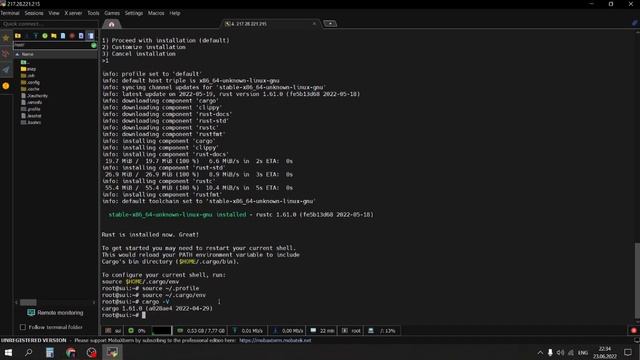Viewport: 640px width, 360px height.
Task: Click the file list horizontal scrollbar thumb
Action: click(x=28, y=302)
